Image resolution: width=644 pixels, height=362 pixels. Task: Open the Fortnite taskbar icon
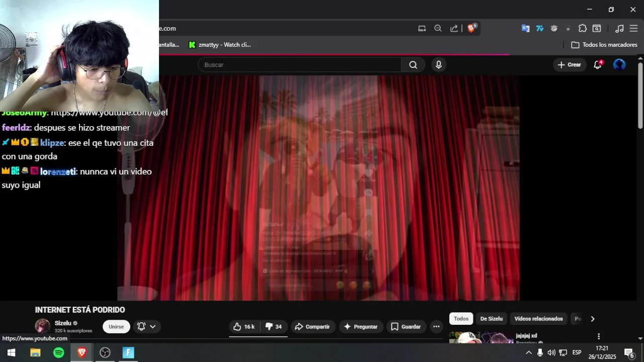(128, 352)
